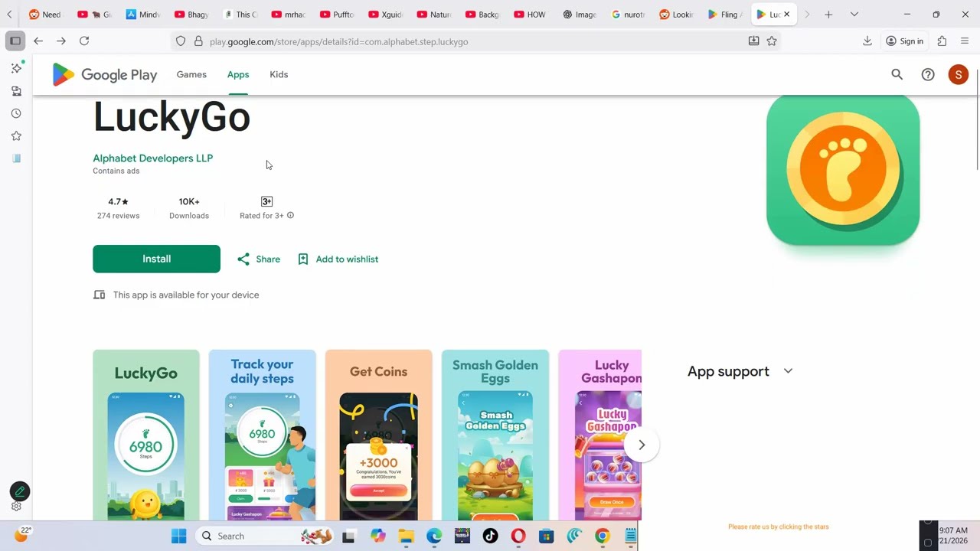This screenshot has width=980, height=551.
Task: Go back to the previous page
Action: point(38,41)
